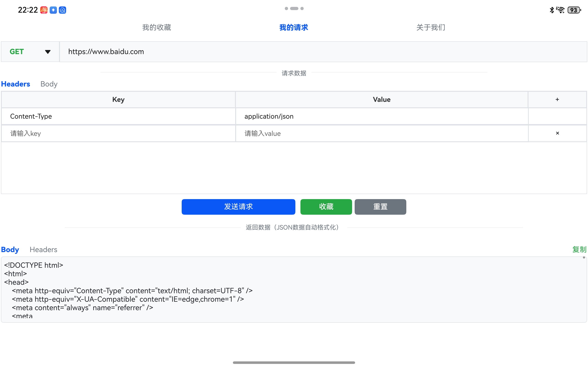
Task: Tap the blue upload notification icon
Action: [x=53, y=10]
